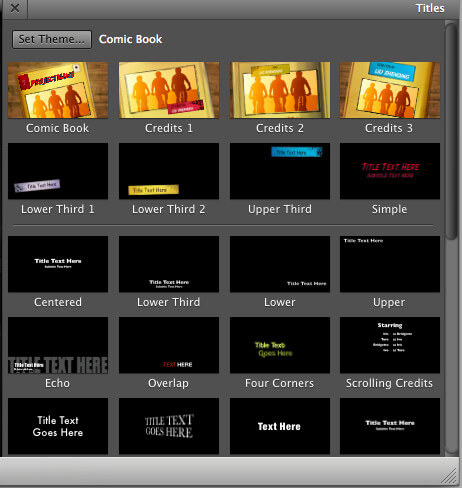Click the 'Comic Book' theme name label
462x488 pixels.
click(130, 39)
